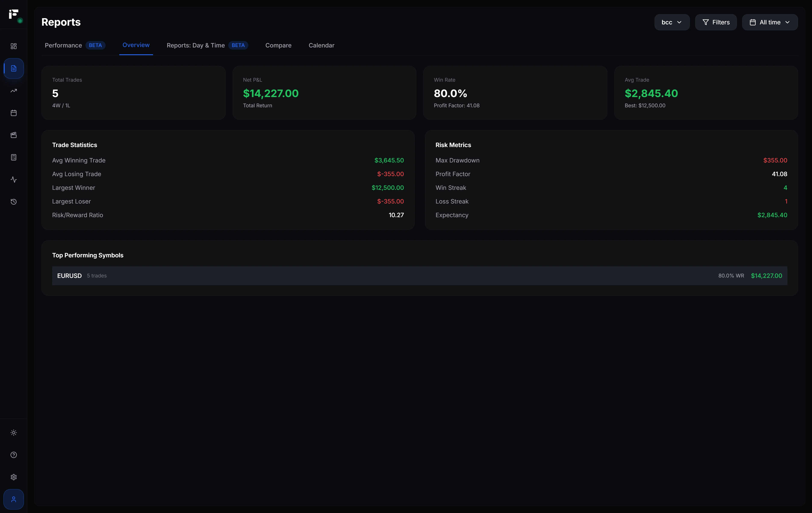812x513 pixels.
Task: Open the calculator tool from the sidebar
Action: 13,157
